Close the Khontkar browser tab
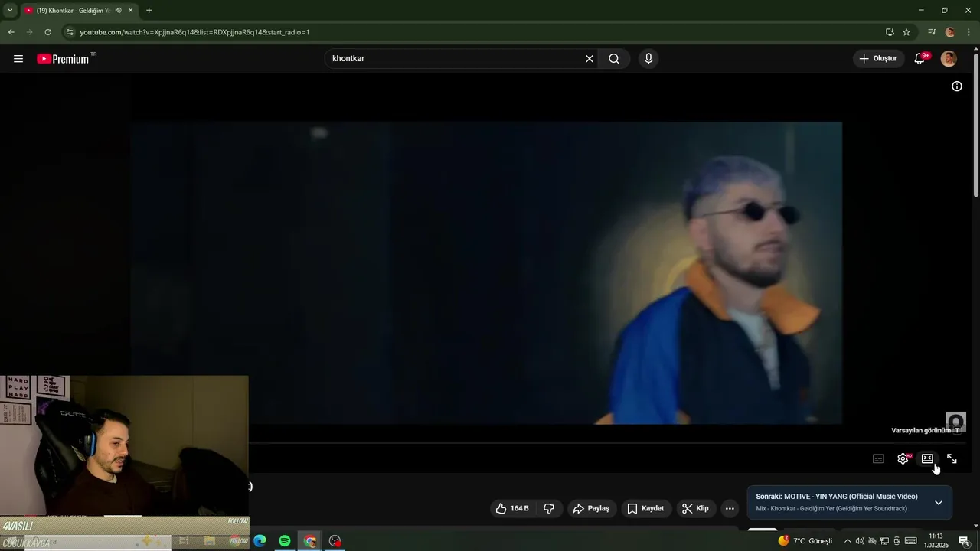Image resolution: width=980 pixels, height=551 pixels. [131, 11]
